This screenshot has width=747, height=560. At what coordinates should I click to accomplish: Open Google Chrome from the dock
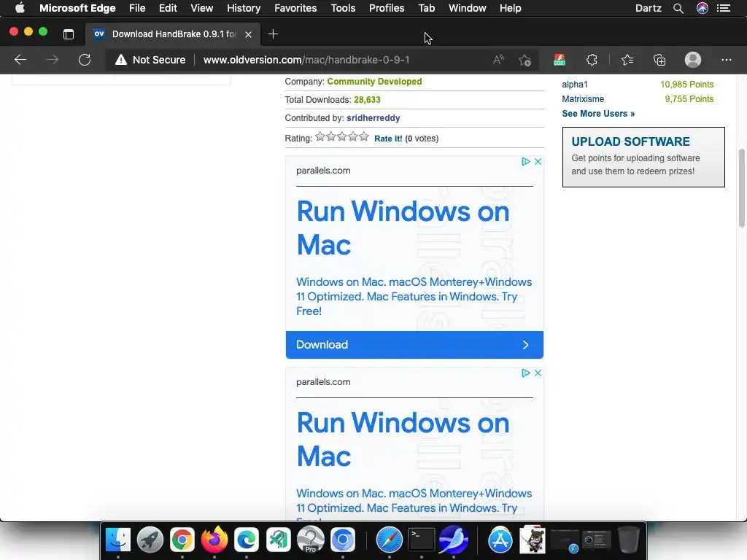tap(182, 540)
